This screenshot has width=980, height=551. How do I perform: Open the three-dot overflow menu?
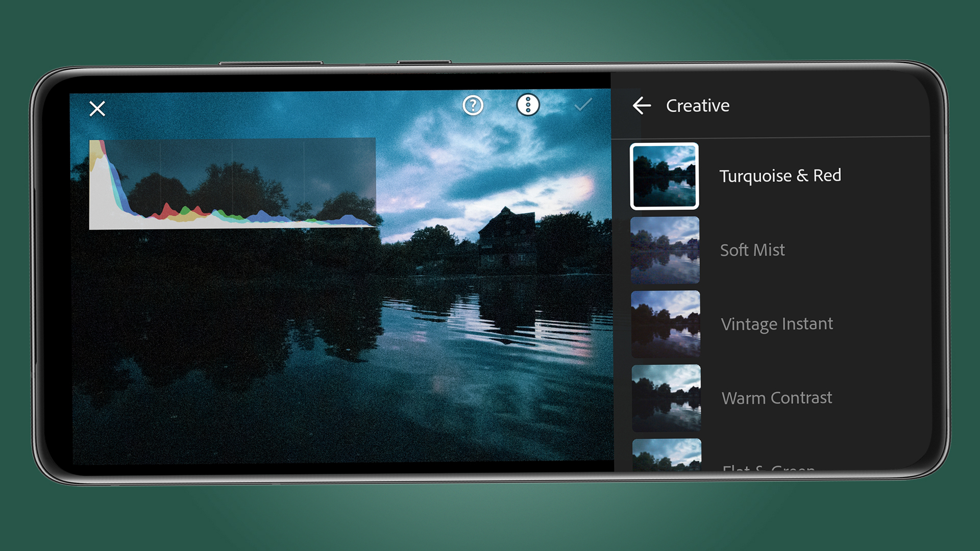click(528, 106)
